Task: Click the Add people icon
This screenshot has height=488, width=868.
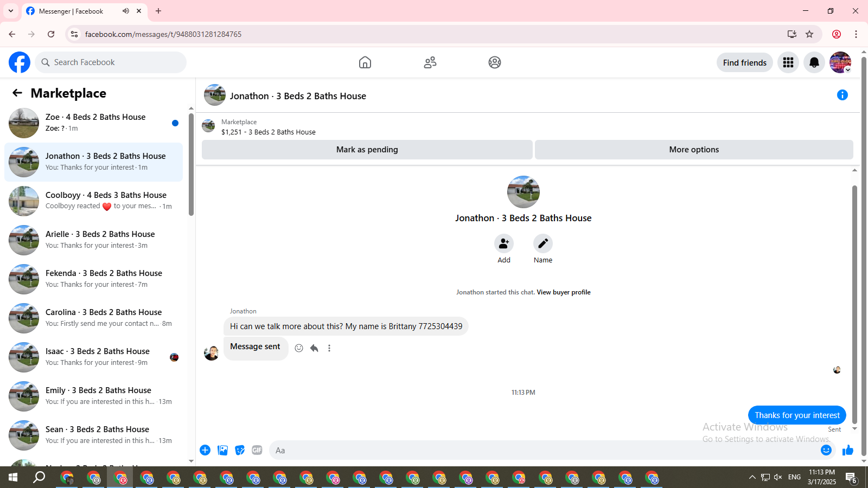Action: pos(504,243)
